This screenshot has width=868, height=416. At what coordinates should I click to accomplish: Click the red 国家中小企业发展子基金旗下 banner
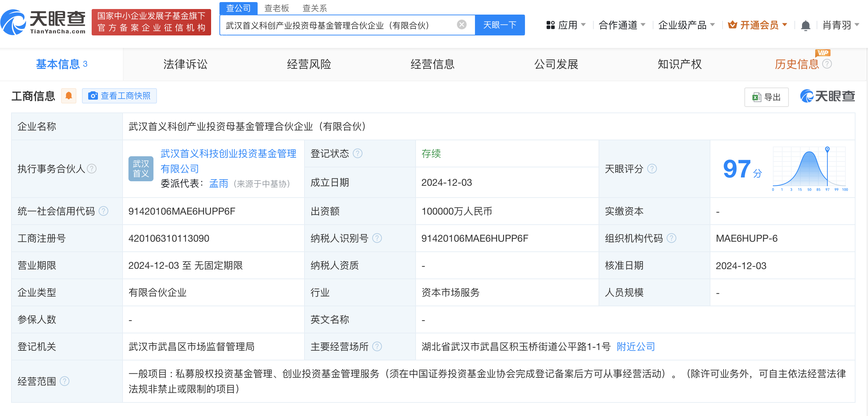[151, 22]
